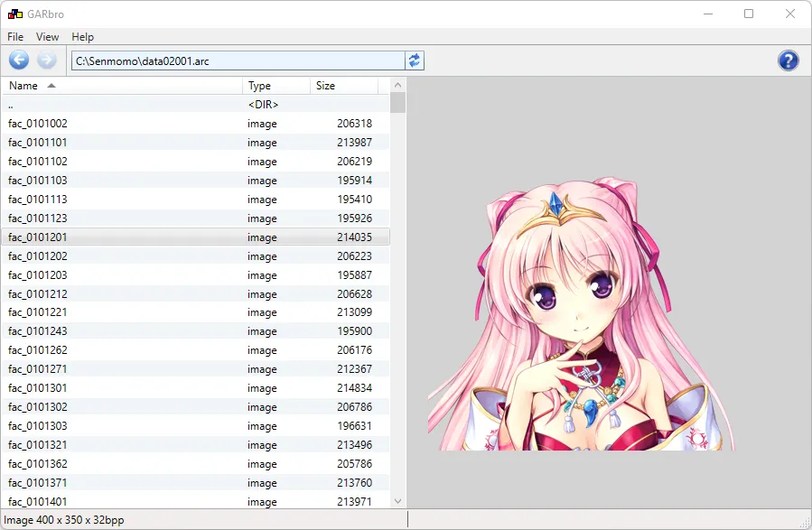This screenshot has height=530, width=812.
Task: Open the View menu
Action: tap(47, 37)
